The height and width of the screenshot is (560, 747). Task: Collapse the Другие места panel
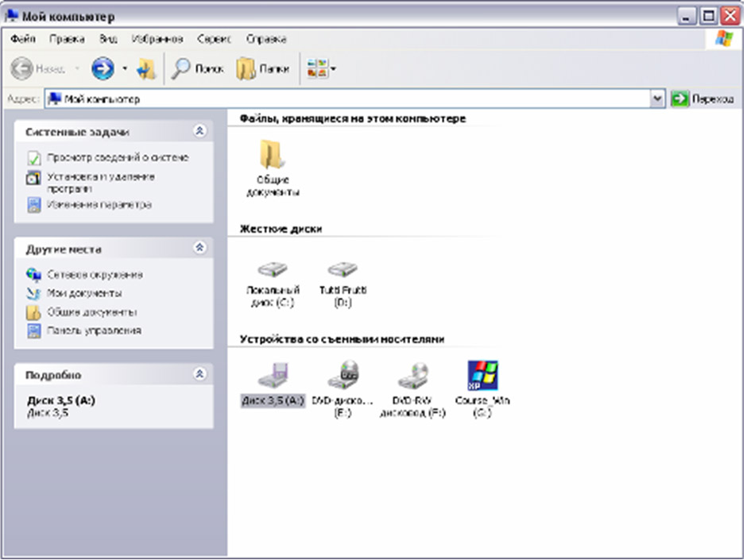tap(199, 248)
